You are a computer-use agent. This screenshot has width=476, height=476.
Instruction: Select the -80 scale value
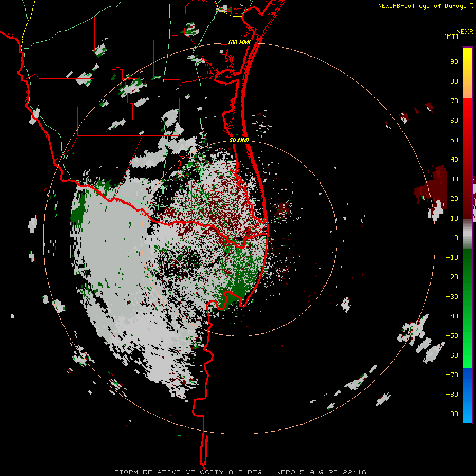452,395
